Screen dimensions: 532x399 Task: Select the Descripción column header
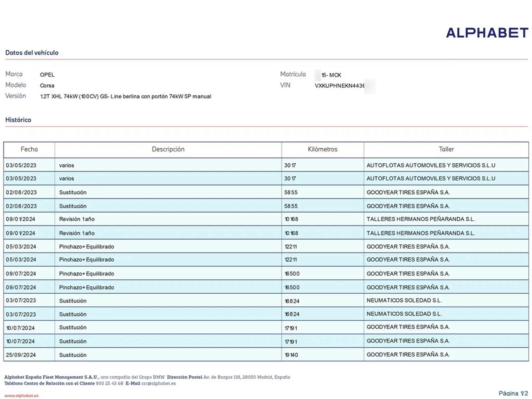point(168,149)
